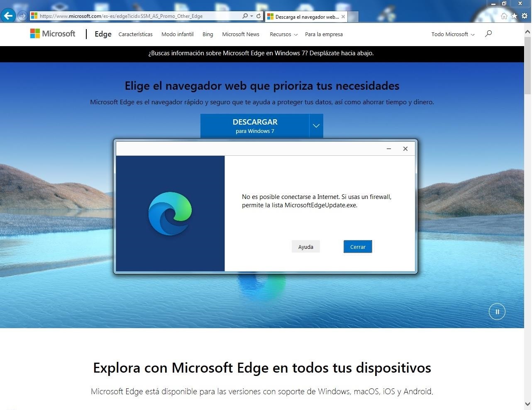Click the site search magnifier icon

pyautogui.click(x=488, y=34)
